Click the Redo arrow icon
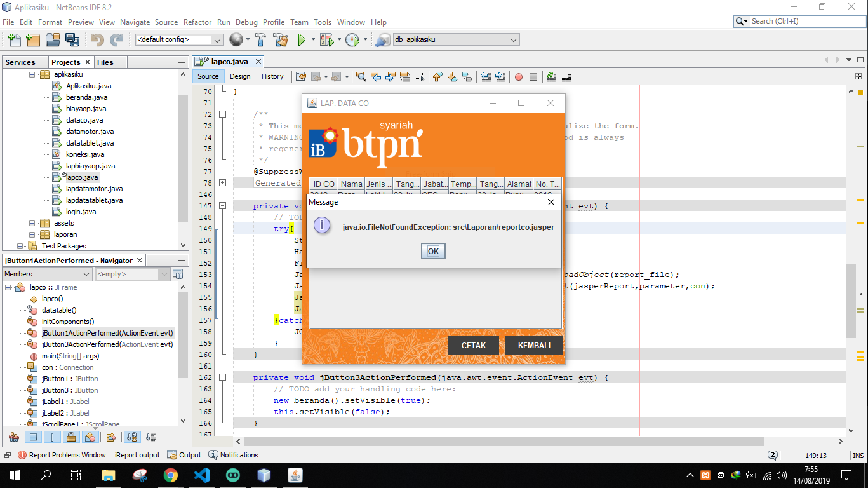This screenshot has height=488, width=868. (x=116, y=39)
